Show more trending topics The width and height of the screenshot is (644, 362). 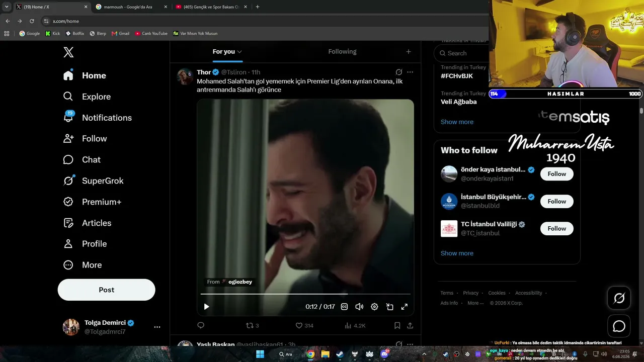click(x=457, y=122)
